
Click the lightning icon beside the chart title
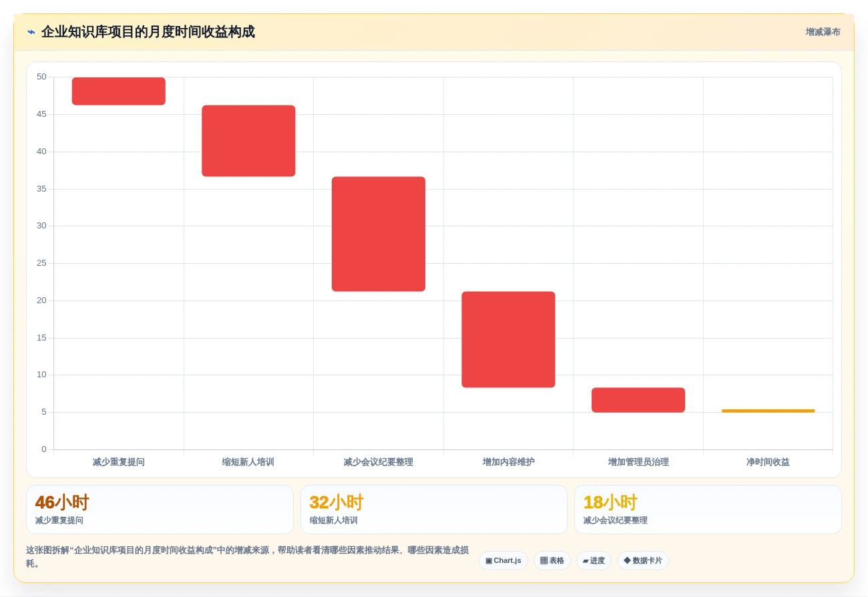click(31, 32)
